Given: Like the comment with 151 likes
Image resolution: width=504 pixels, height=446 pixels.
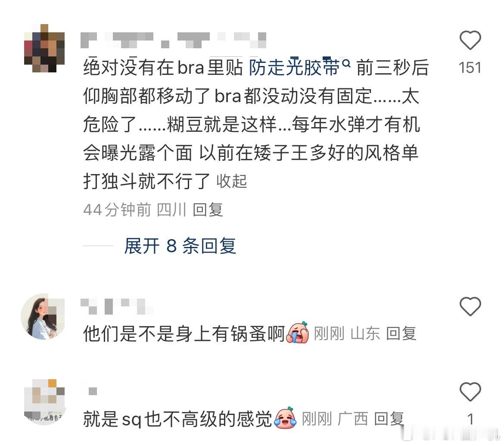Looking at the screenshot, I should [x=470, y=40].
